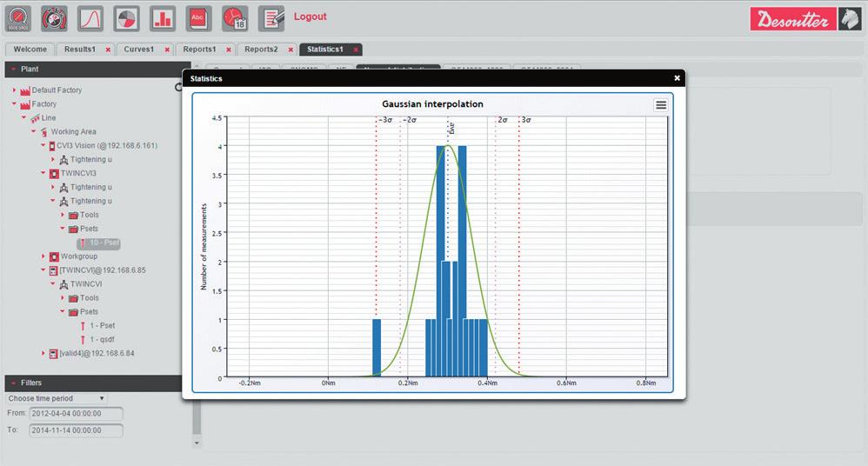The width and height of the screenshot is (868, 466).
Task: Open the curves view toolbar icon
Action: click(90, 19)
